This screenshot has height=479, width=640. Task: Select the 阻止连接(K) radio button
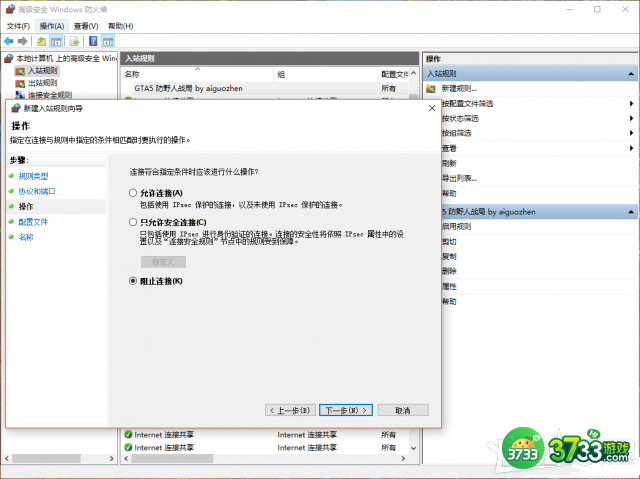click(x=133, y=281)
